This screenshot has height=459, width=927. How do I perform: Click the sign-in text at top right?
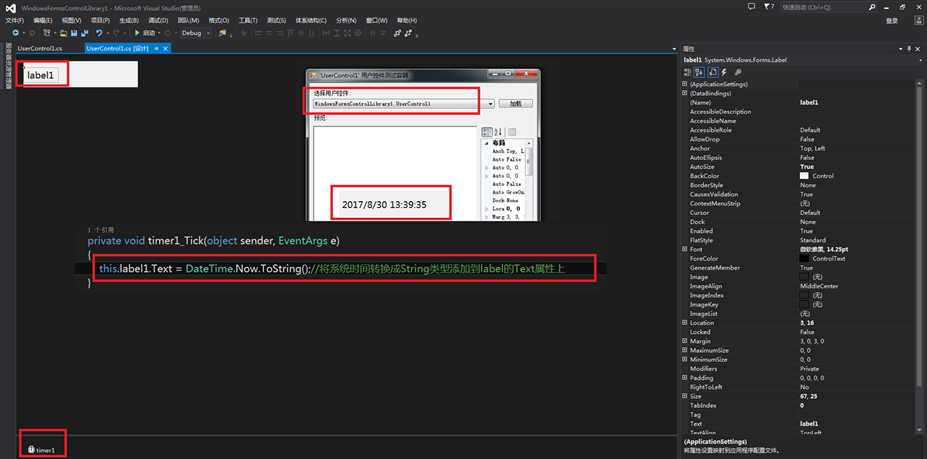(892, 20)
